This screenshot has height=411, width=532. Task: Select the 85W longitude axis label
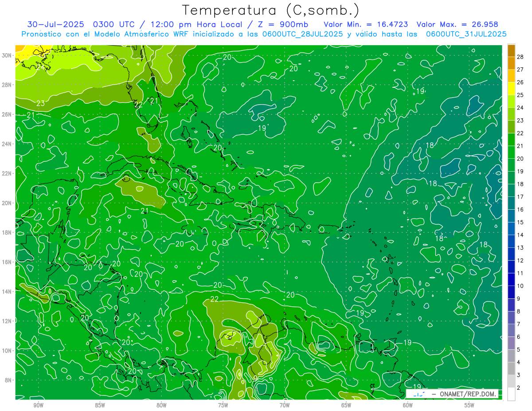(100, 405)
